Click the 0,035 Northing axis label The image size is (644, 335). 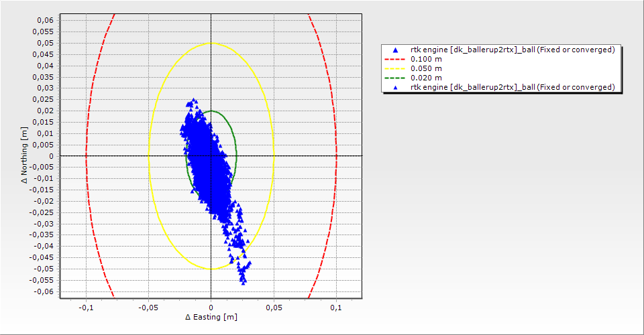pyautogui.click(x=44, y=76)
